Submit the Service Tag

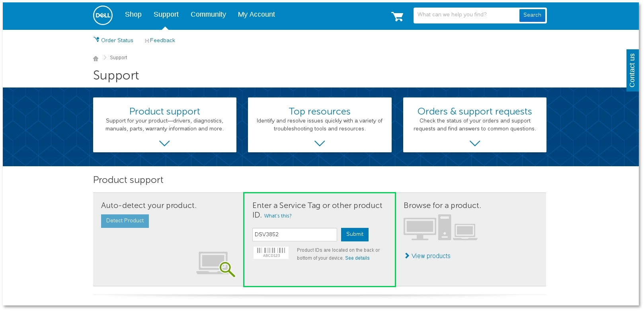pos(355,234)
